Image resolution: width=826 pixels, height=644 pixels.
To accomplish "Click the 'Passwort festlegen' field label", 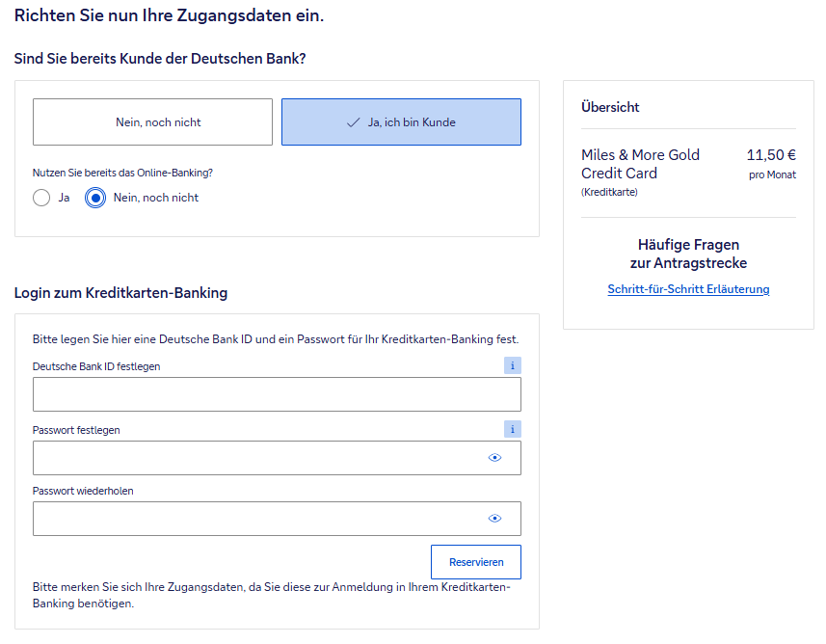I will tap(76, 430).
